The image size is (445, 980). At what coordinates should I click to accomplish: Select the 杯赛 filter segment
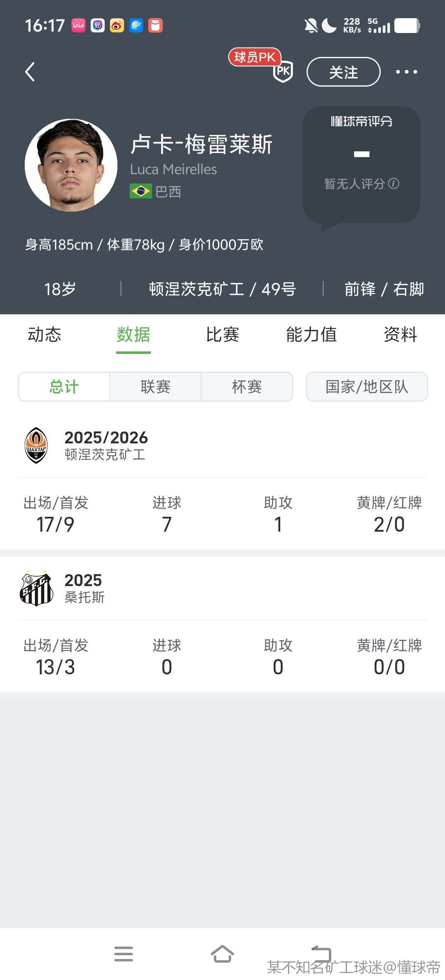click(247, 387)
